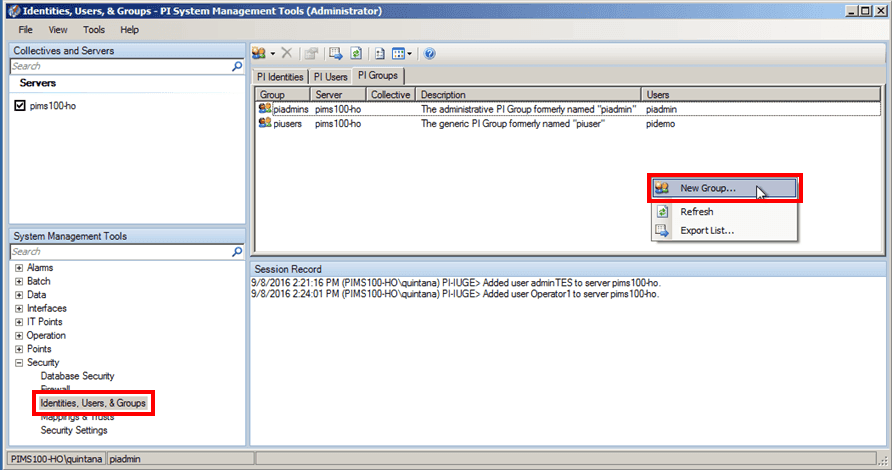Toggle the pims100-ho server checkbox

tap(20, 106)
